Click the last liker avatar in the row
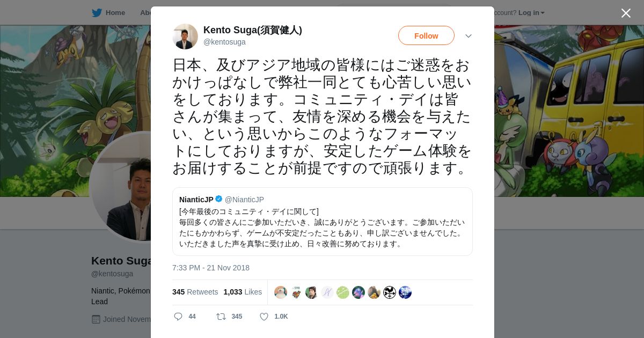 point(405,292)
